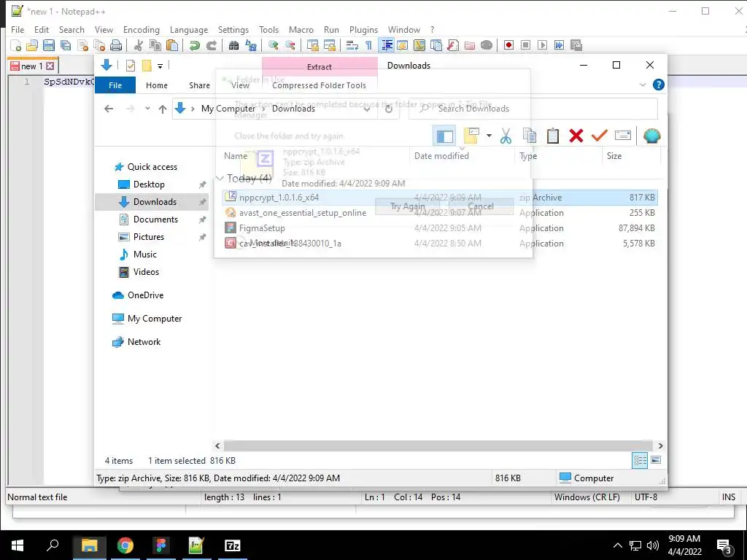Open dropdown arrow next to folder options

click(489, 136)
